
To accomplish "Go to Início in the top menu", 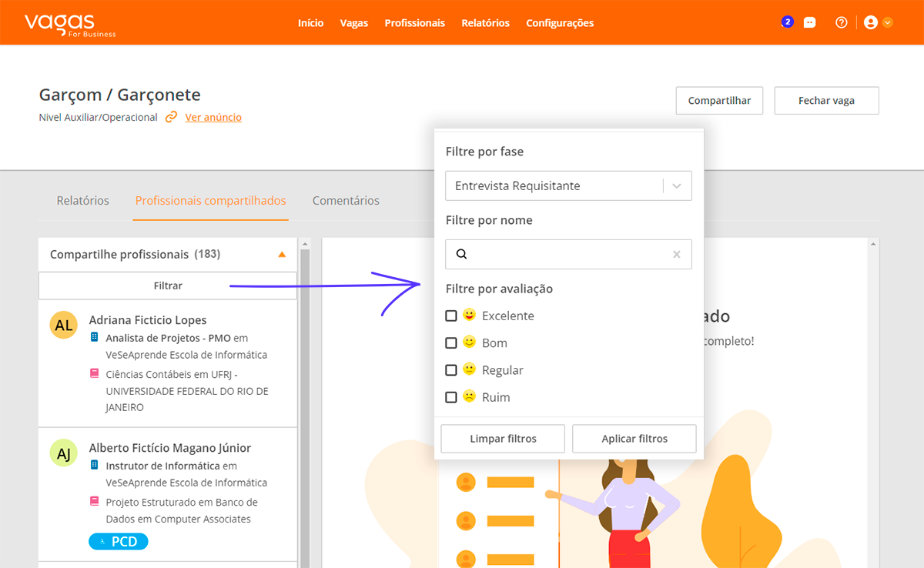I will (x=311, y=23).
